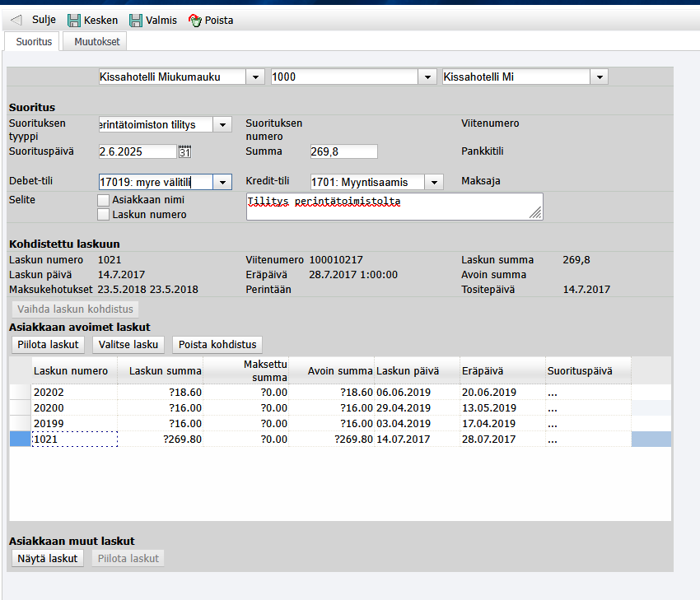Click the ?269.80 Laskun summa cell
Screen dimensions: 700x600
point(161,439)
